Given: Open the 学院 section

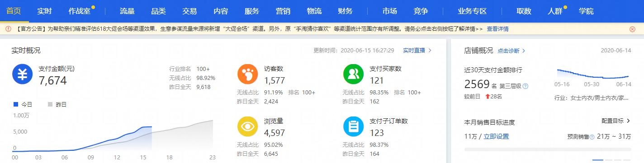Looking at the screenshot, I should (586, 11).
